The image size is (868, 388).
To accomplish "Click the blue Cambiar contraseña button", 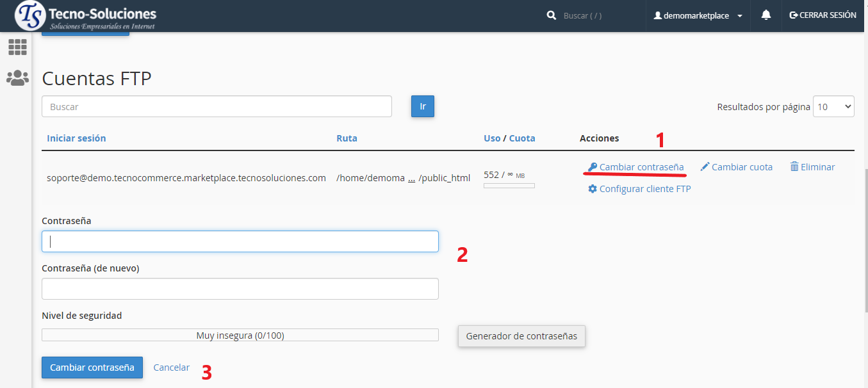I will click(x=92, y=368).
